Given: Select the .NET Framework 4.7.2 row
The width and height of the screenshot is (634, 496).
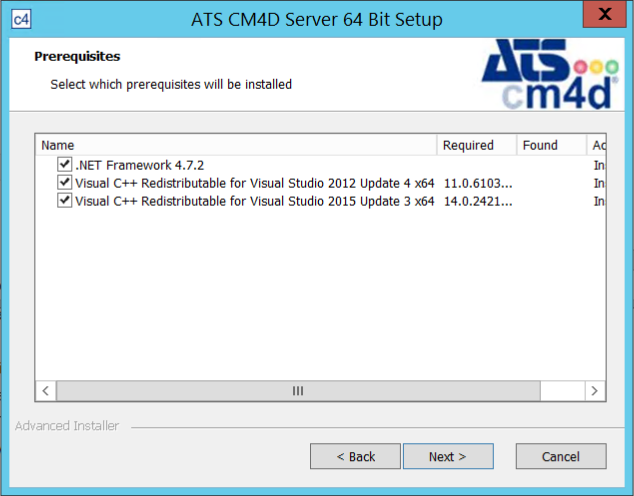Looking at the screenshot, I should point(140,164).
